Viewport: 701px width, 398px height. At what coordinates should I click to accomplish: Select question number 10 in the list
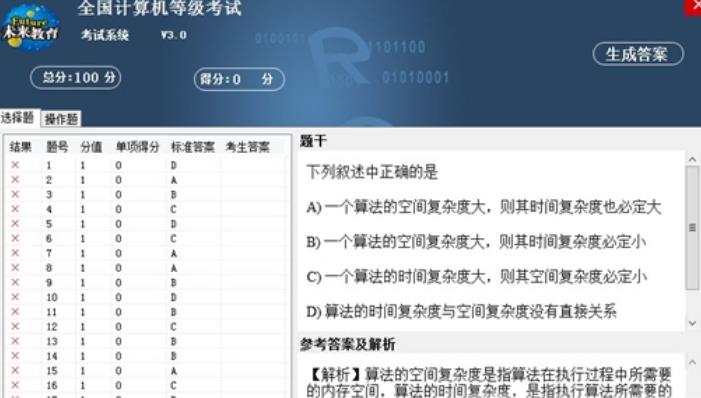[52, 298]
